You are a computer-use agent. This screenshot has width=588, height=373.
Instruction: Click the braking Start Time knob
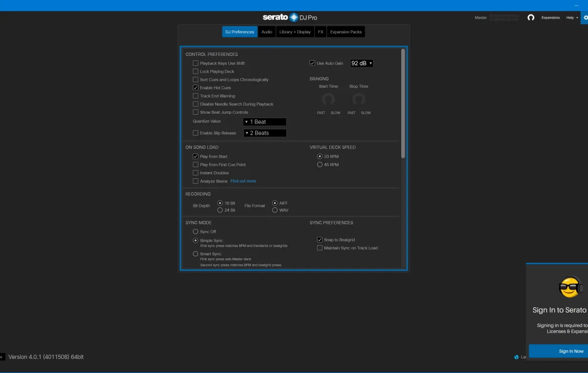(x=328, y=99)
